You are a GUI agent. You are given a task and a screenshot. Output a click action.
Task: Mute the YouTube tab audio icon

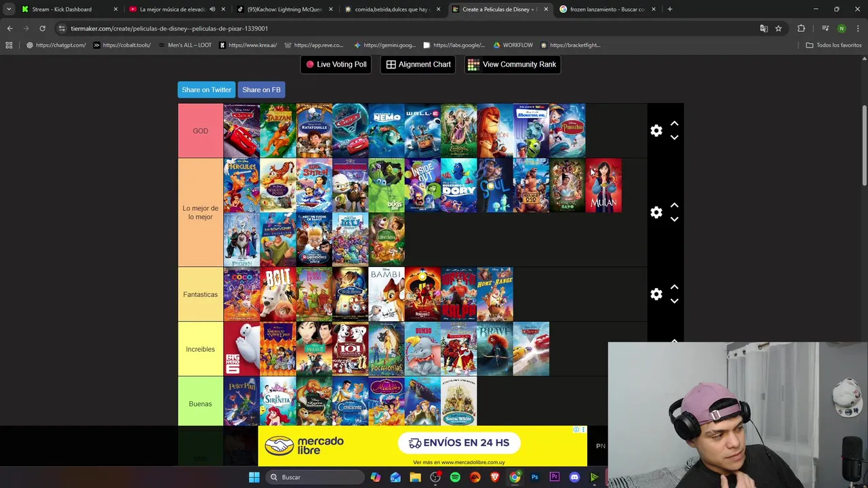point(212,9)
